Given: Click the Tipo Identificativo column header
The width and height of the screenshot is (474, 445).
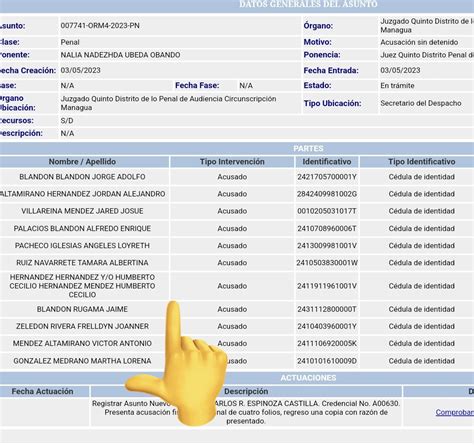Looking at the screenshot, I should (x=422, y=162).
